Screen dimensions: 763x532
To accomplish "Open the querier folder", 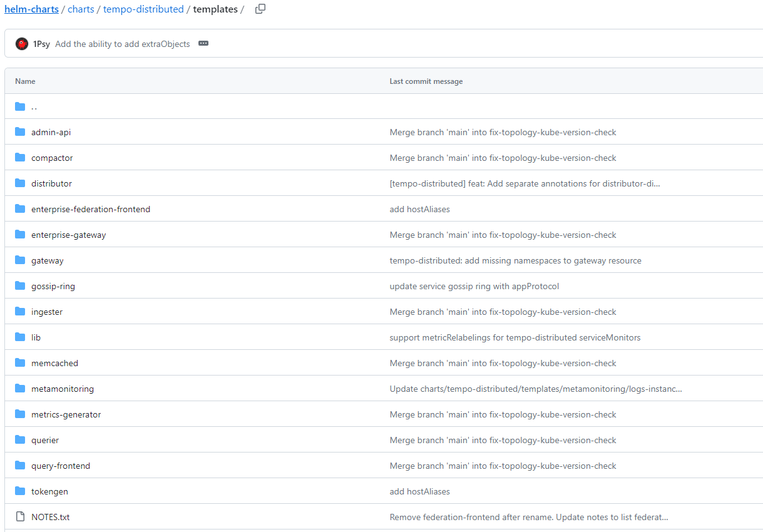I will pyautogui.click(x=45, y=440).
